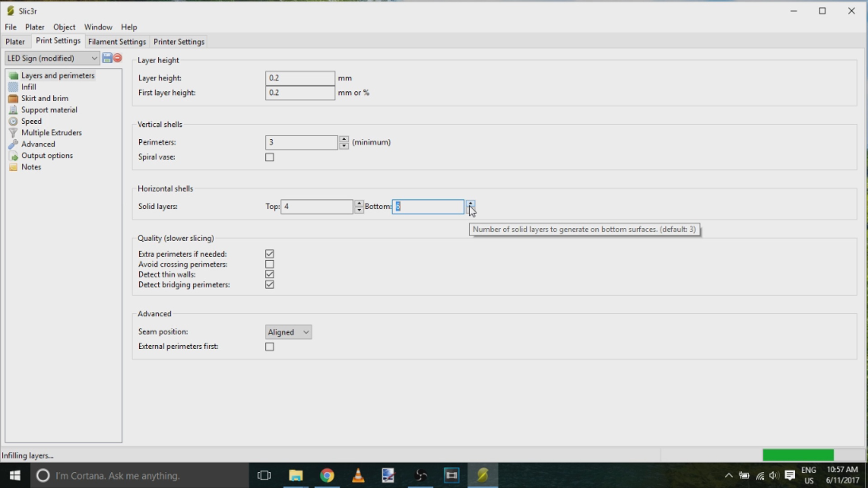This screenshot has width=868, height=488.
Task: Increase Perimeters count with up arrow
Action: click(344, 139)
